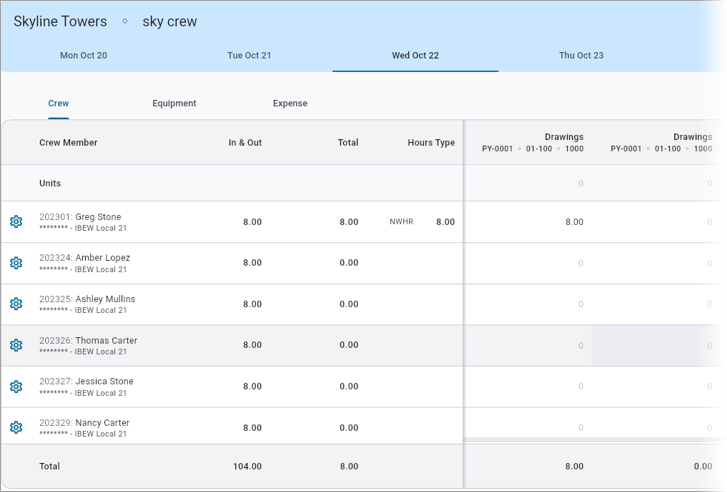
Task: Open settings gear for Amber Lopez
Action: (16, 263)
